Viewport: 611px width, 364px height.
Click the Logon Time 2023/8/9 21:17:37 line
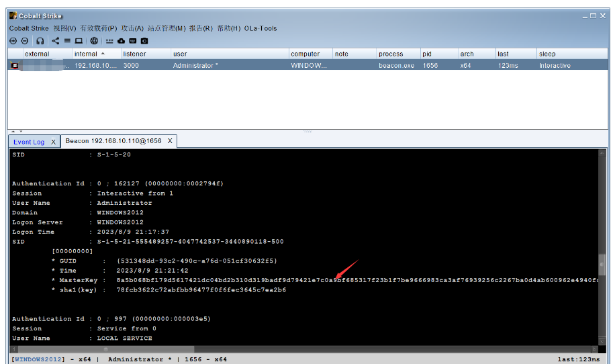point(91,232)
